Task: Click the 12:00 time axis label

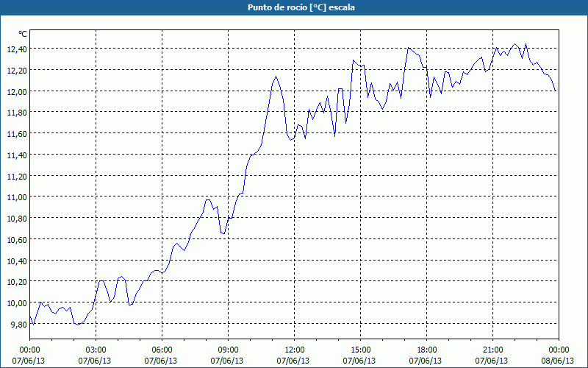Action: (295, 350)
